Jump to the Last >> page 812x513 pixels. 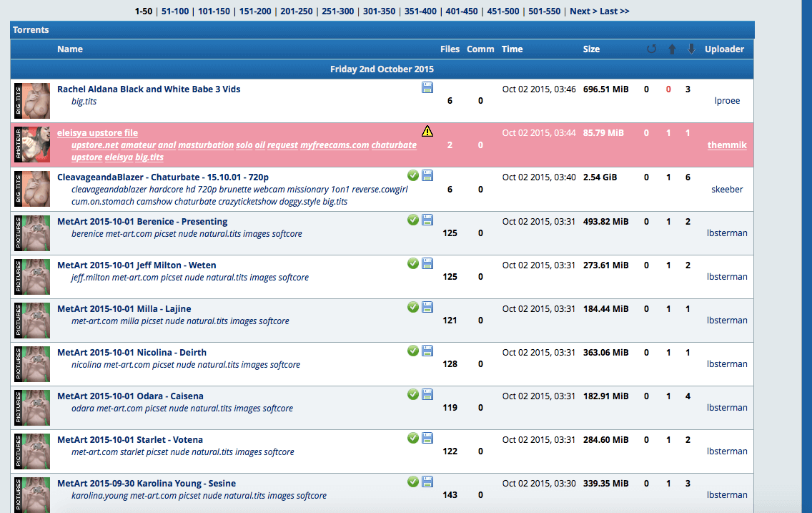pyautogui.click(x=614, y=11)
